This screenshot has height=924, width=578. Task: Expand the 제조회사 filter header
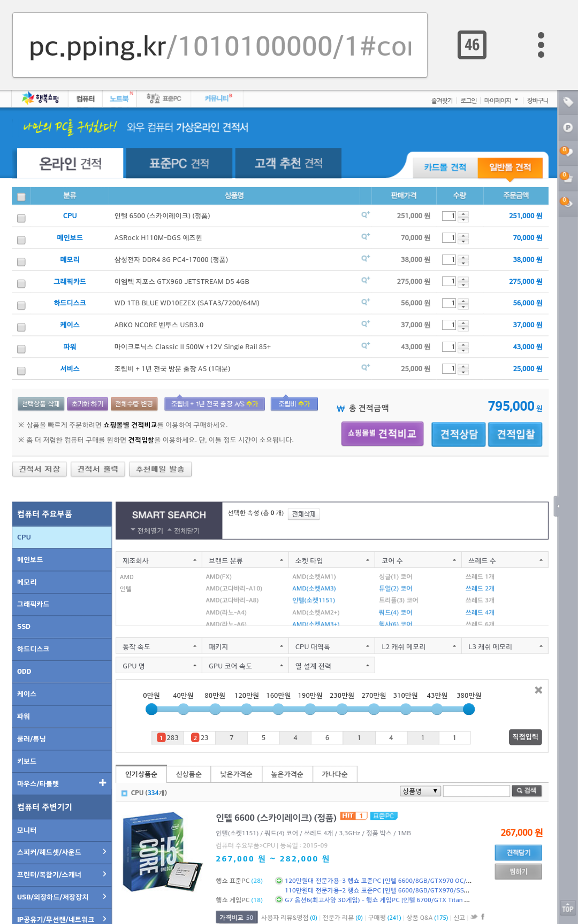pos(158,560)
